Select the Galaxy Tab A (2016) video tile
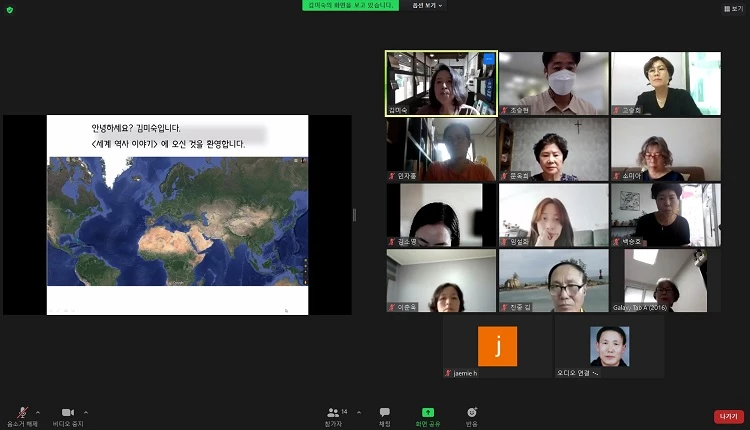The height and width of the screenshot is (430, 750). coord(665,281)
